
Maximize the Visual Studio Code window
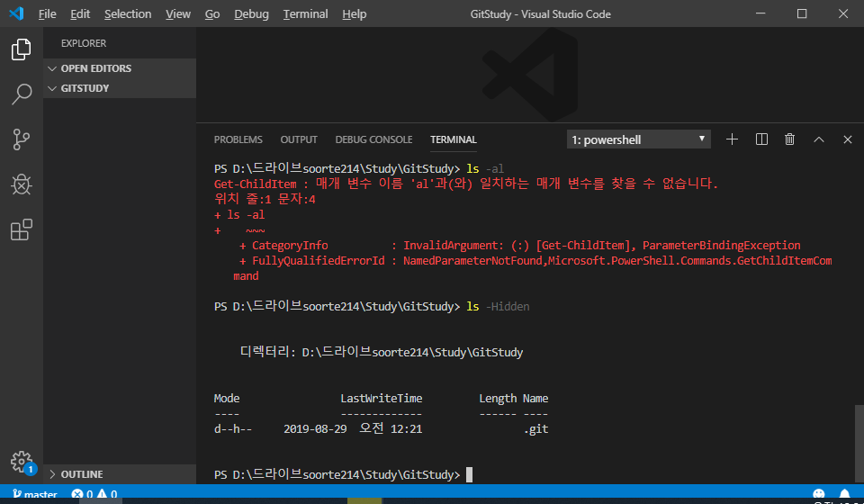[x=802, y=13]
